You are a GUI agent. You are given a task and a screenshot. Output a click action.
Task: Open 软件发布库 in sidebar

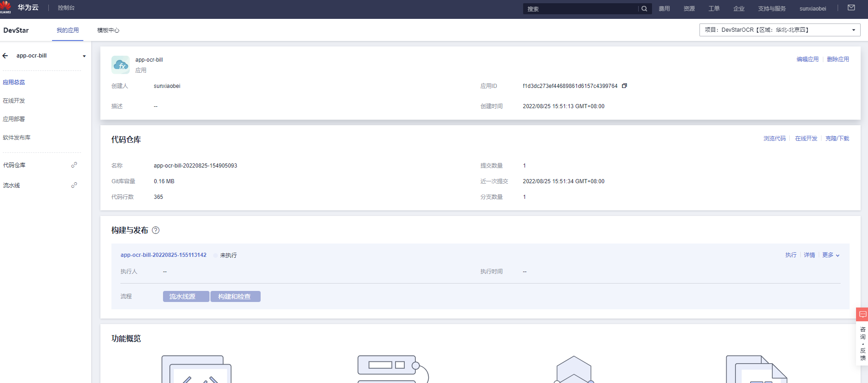pyautogui.click(x=17, y=138)
